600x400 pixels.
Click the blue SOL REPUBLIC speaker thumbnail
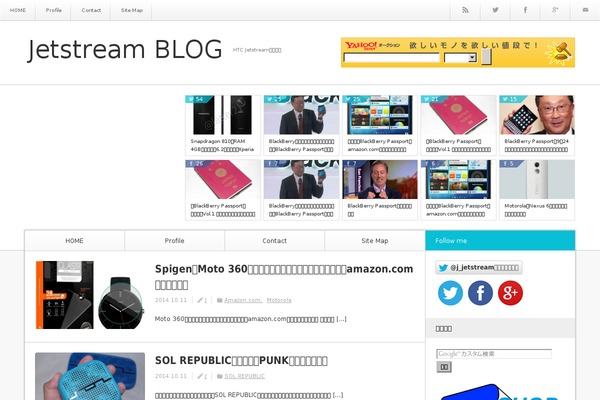click(x=90, y=376)
